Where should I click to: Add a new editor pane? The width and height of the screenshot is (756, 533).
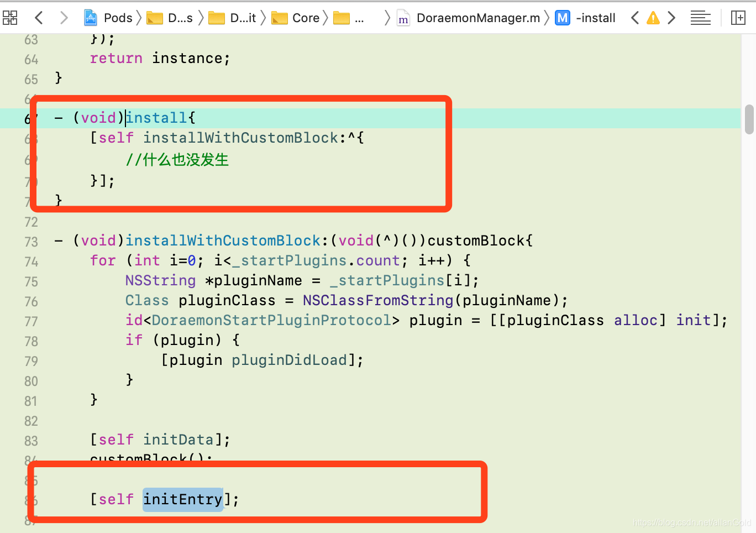(738, 18)
